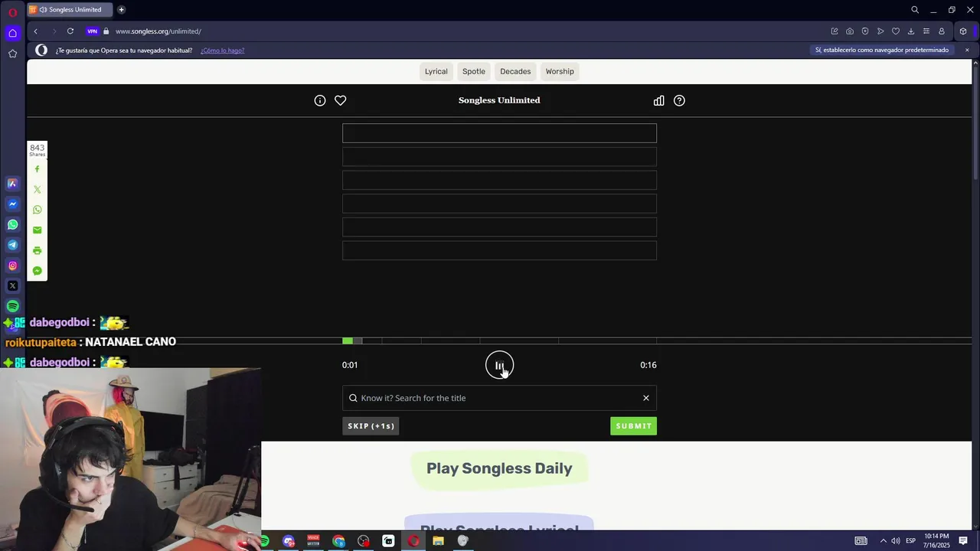The height and width of the screenshot is (551, 980).
Task: Print the page from the share sidebar
Action: pos(37,250)
